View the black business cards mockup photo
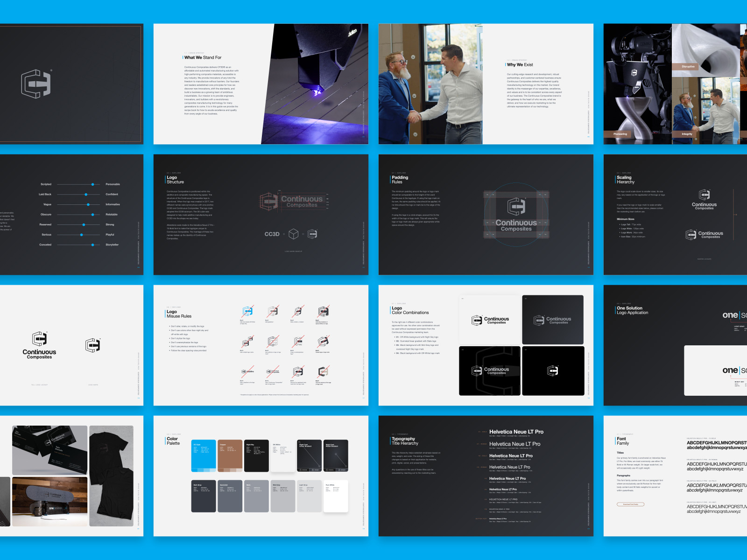The width and height of the screenshot is (747, 560). click(x=50, y=450)
